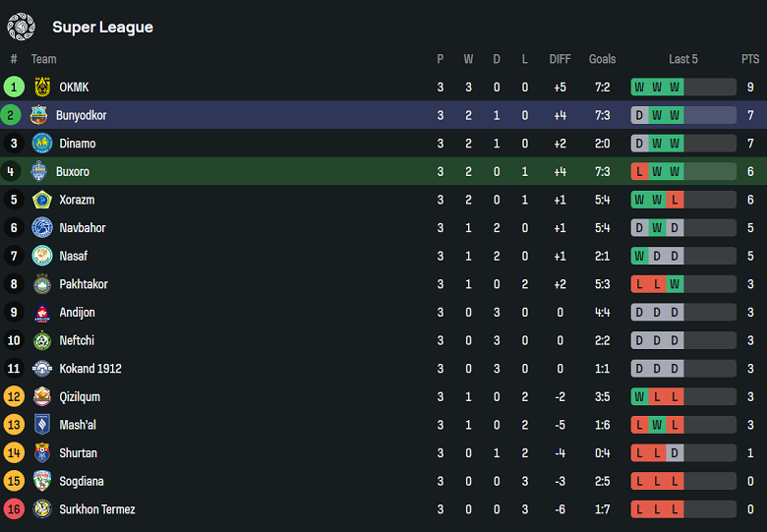767x532 pixels.
Task: Click the Pakhtakor team logo
Action: pos(42,284)
